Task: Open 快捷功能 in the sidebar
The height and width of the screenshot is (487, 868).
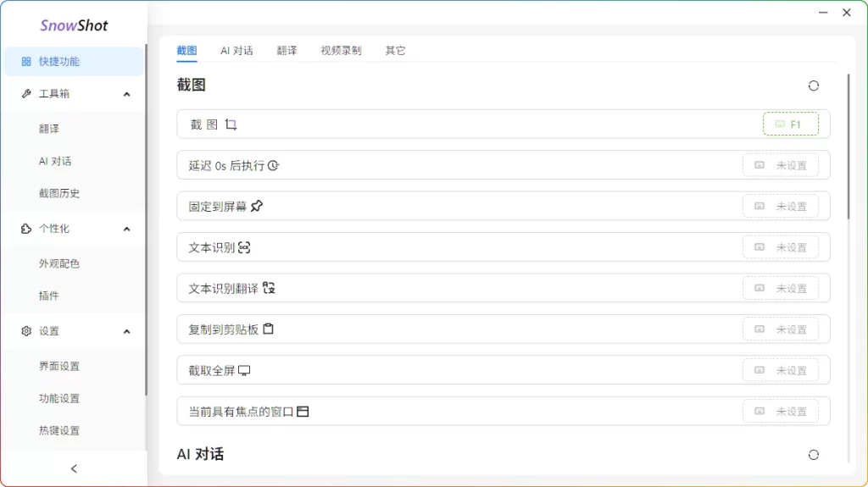Action: coord(74,62)
